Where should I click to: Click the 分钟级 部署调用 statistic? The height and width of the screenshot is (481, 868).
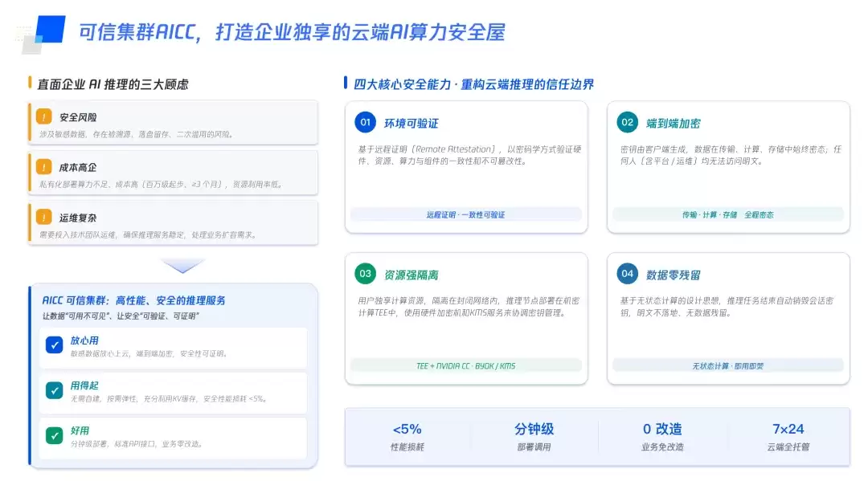click(x=534, y=437)
